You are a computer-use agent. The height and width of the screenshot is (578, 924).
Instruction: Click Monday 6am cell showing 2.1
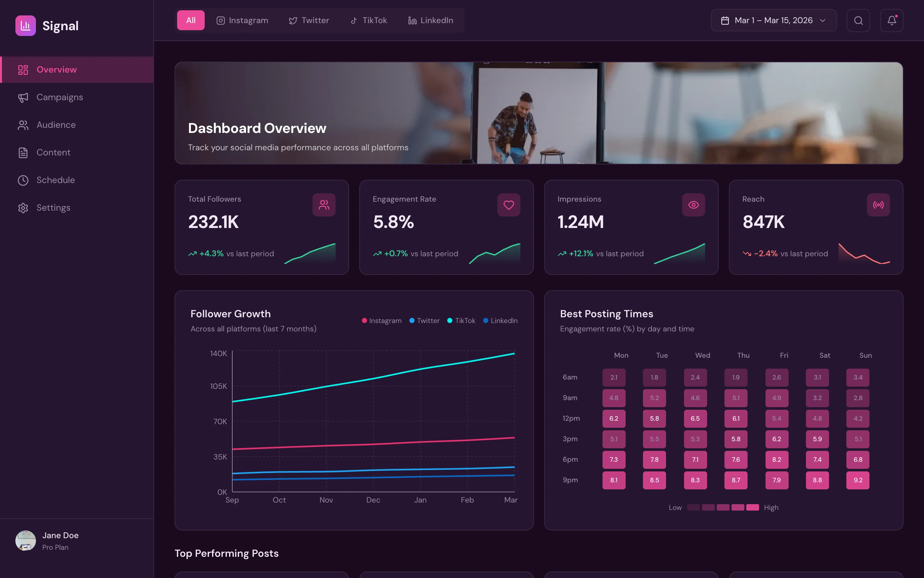click(x=614, y=377)
